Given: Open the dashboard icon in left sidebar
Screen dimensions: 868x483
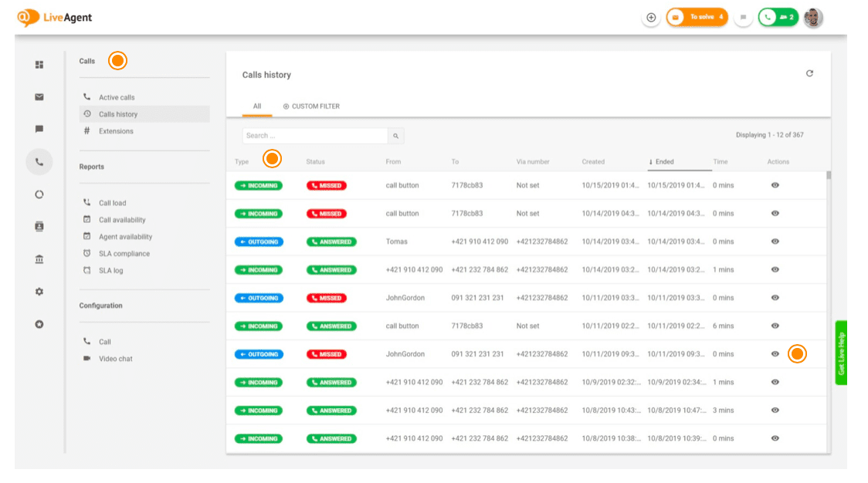Looking at the screenshot, I should click(x=39, y=65).
